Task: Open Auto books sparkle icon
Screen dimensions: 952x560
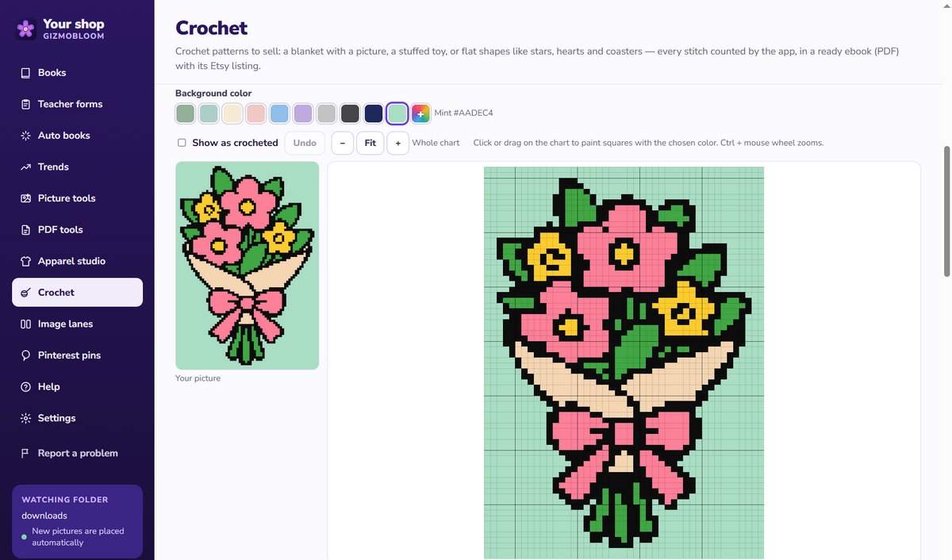Action: click(x=25, y=136)
